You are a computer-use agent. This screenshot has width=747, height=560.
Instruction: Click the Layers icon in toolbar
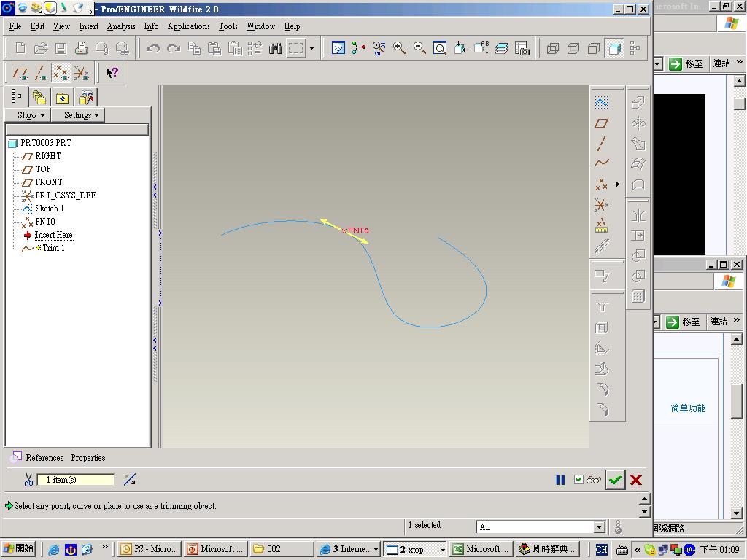[x=502, y=48]
